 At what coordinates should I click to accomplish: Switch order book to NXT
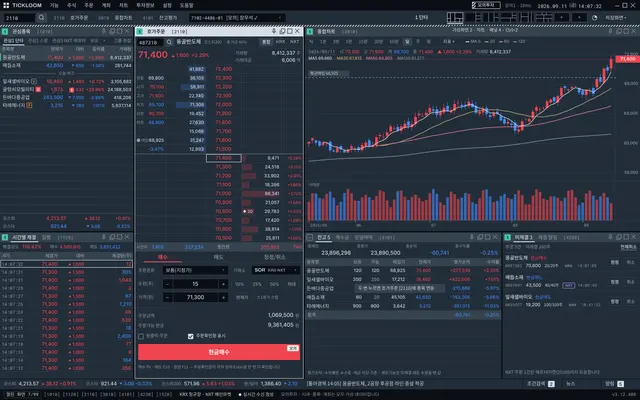tap(294, 42)
